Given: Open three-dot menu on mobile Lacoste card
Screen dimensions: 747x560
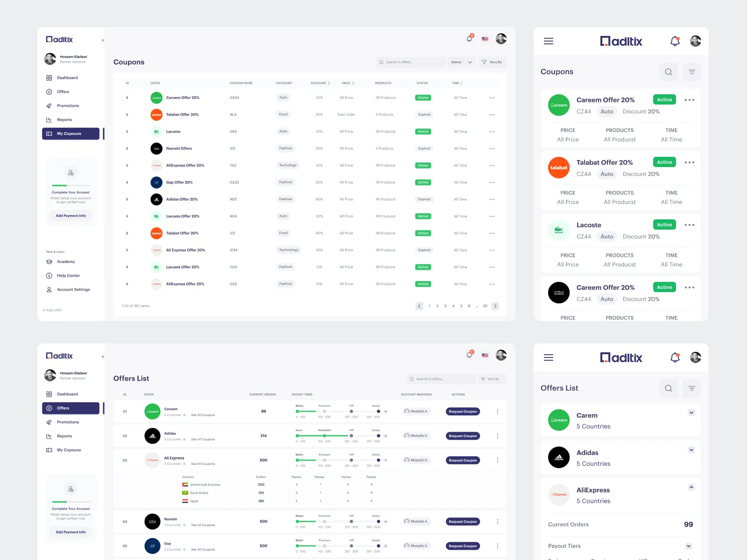Looking at the screenshot, I should 690,225.
